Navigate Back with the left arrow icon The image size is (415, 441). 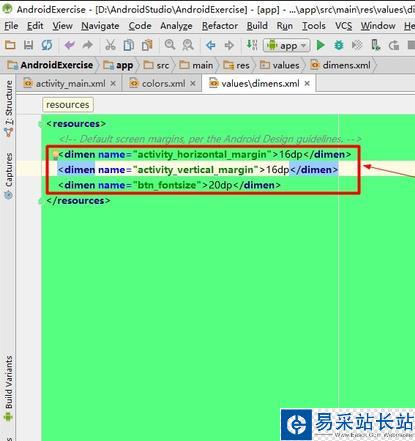point(211,45)
